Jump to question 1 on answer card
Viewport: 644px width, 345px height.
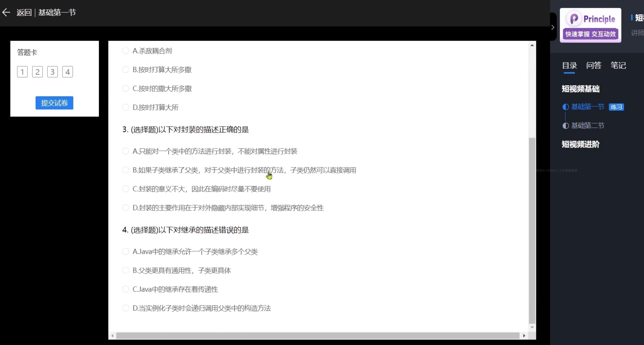pyautogui.click(x=22, y=72)
